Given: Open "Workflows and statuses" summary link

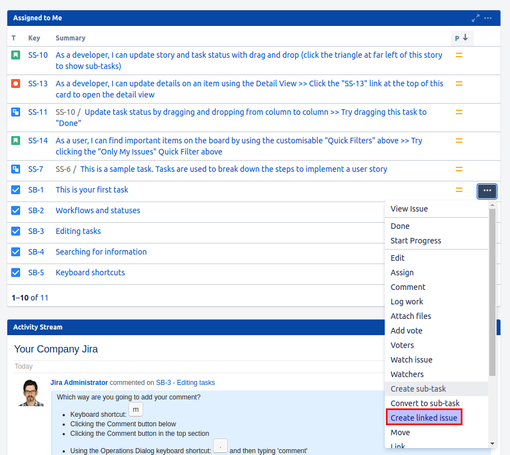Looking at the screenshot, I should coord(98,210).
